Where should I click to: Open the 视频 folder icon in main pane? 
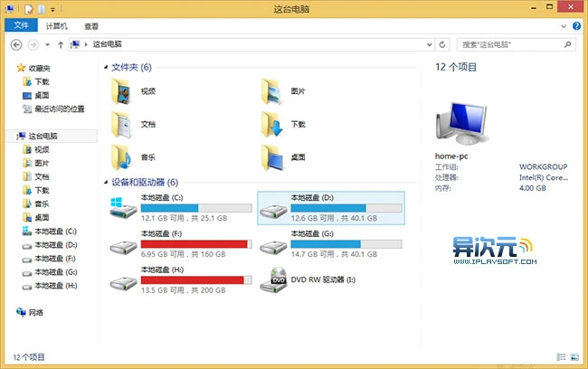[x=121, y=90]
